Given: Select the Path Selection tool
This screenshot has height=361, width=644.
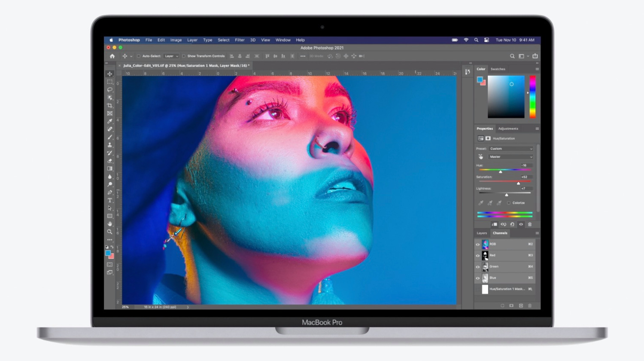Looking at the screenshot, I should coord(110,208).
